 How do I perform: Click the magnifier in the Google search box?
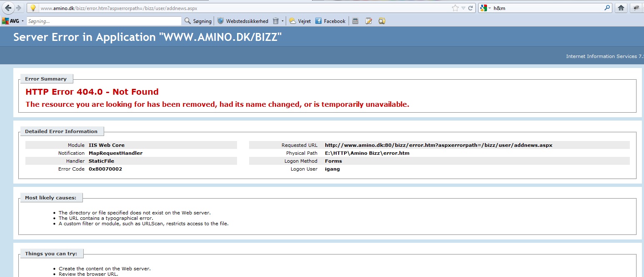607,8
